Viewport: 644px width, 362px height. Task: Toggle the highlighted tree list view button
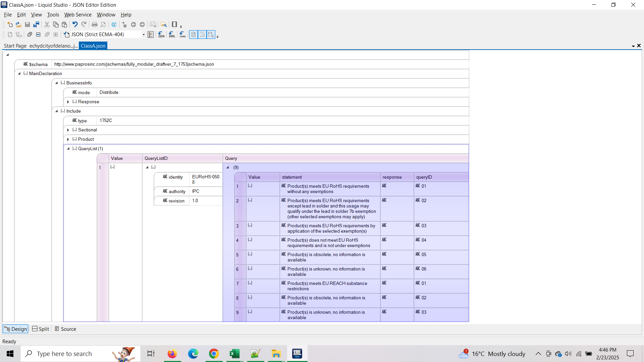pos(202,35)
